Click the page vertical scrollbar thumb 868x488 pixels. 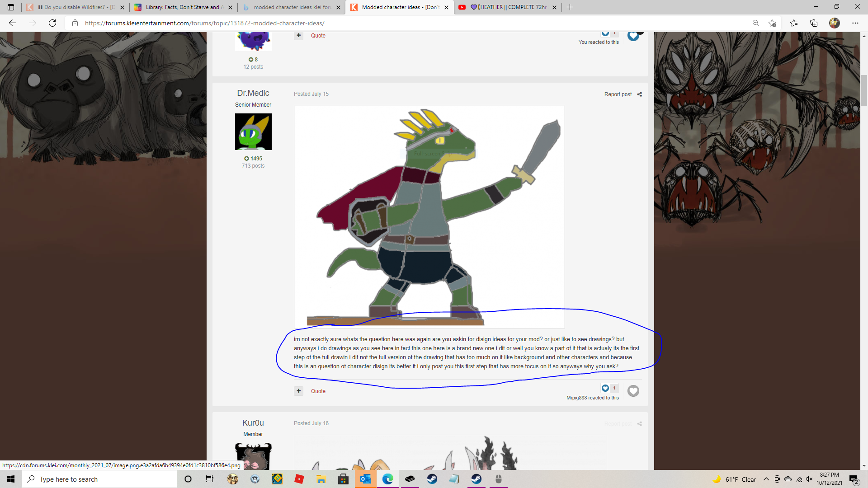pyautogui.click(x=864, y=90)
